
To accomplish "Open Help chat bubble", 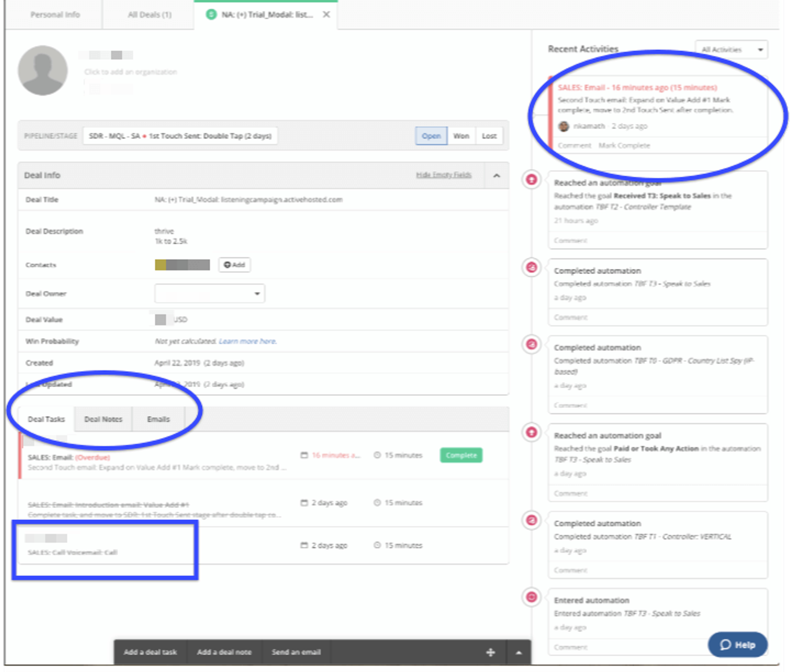I will tap(737, 644).
